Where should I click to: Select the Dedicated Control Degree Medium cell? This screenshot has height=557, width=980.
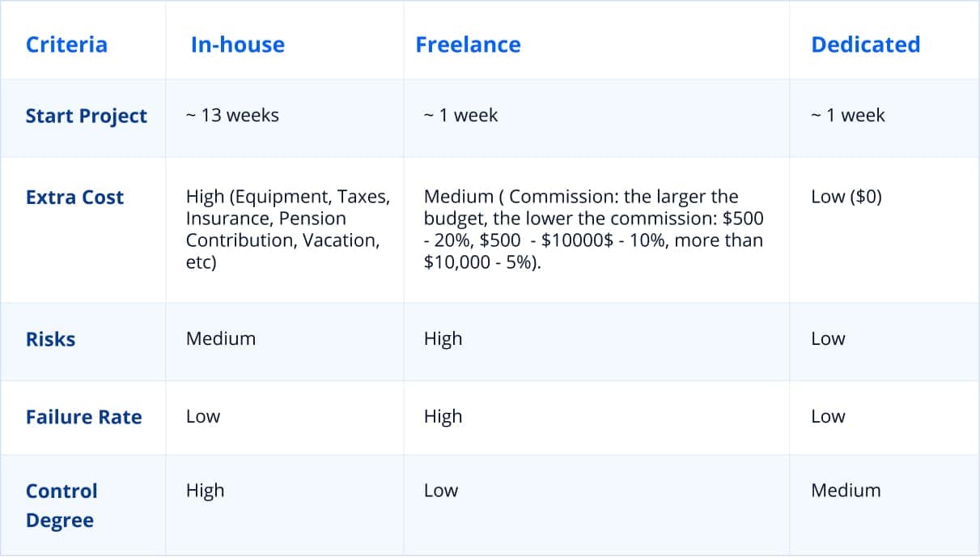(x=846, y=491)
